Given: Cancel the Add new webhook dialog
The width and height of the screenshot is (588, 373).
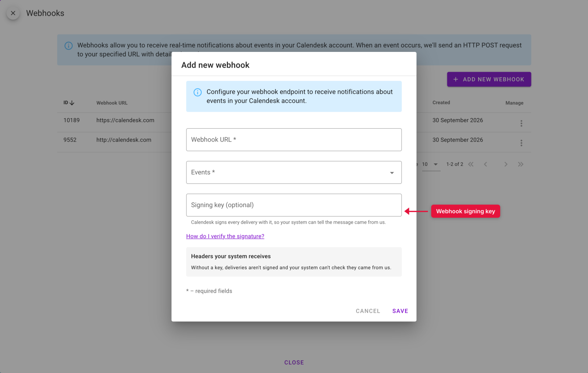Looking at the screenshot, I should pyautogui.click(x=368, y=311).
